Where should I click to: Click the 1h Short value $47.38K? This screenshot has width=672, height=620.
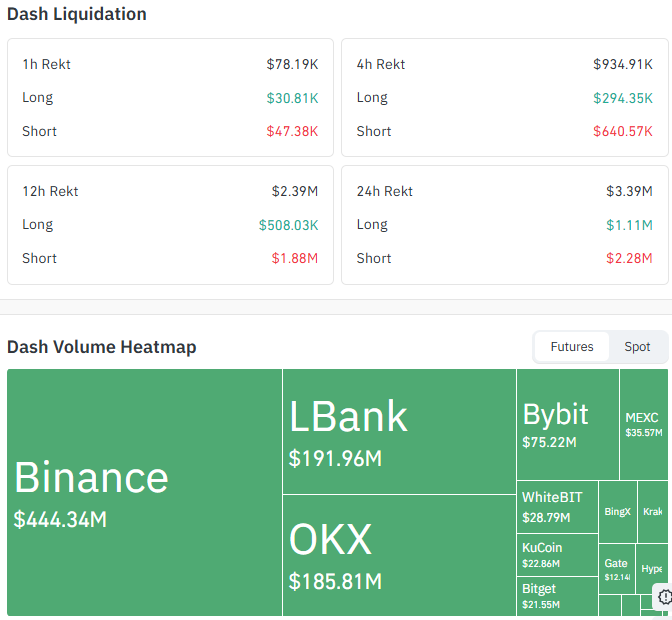click(292, 131)
